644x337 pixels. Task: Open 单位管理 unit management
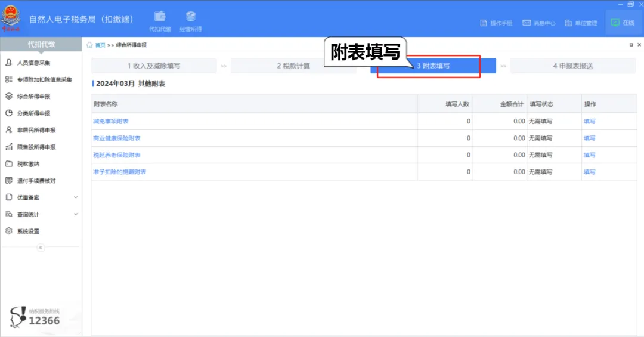tap(581, 23)
